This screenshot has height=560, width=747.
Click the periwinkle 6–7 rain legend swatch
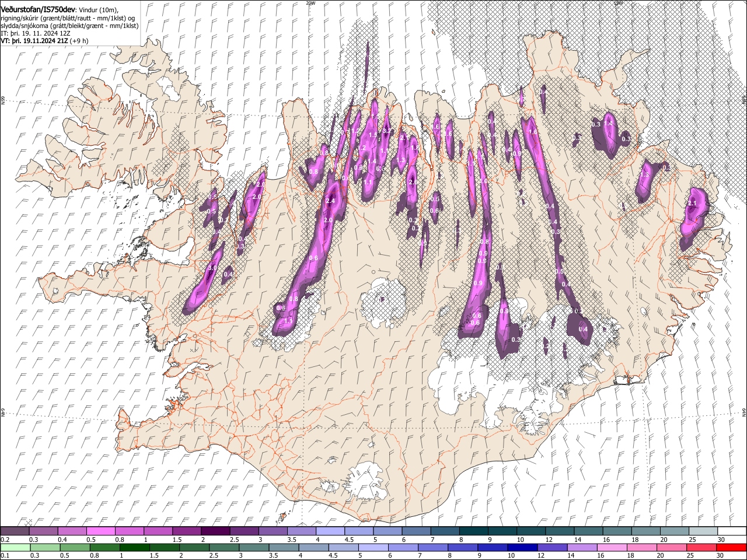click(403, 547)
